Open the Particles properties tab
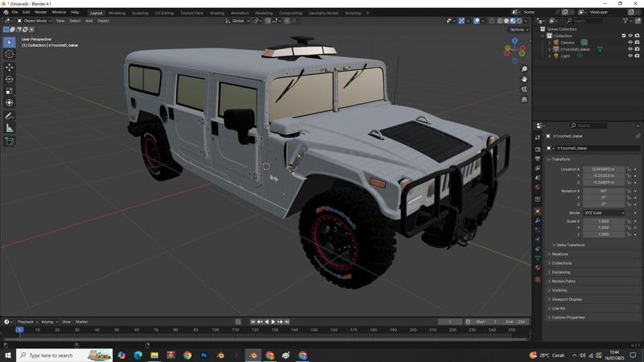Image resolution: width=644 pixels, height=362 pixels. (x=538, y=230)
